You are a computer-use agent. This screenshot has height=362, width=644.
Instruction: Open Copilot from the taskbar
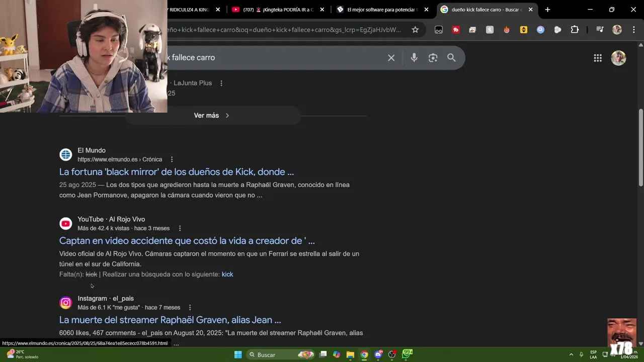(337, 354)
